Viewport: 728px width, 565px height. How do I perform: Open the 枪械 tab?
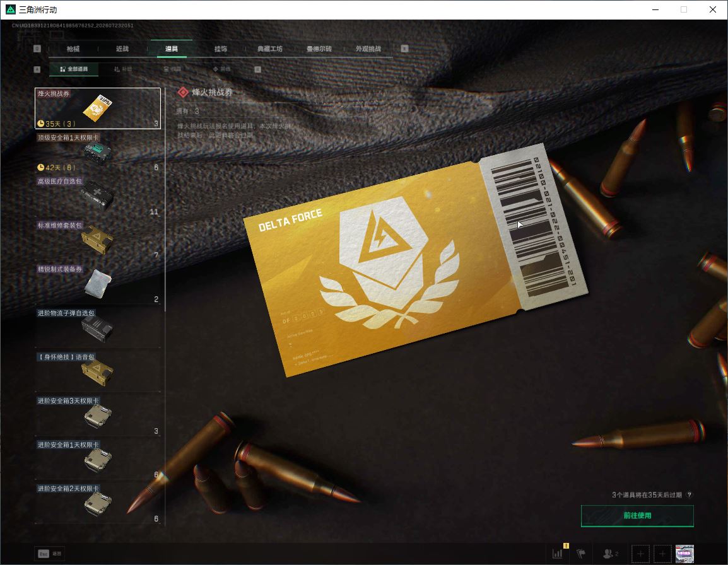point(73,49)
